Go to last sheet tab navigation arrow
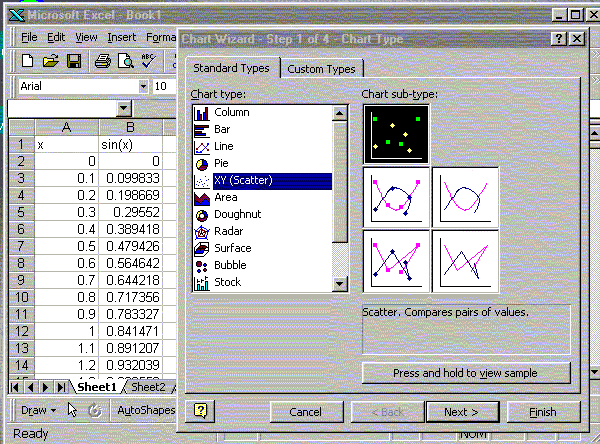 [61, 387]
